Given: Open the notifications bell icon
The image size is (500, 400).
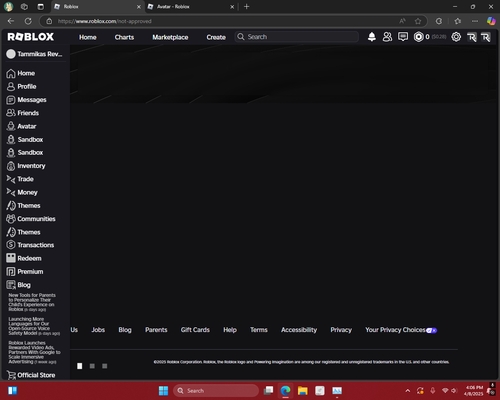Looking at the screenshot, I should [x=372, y=37].
